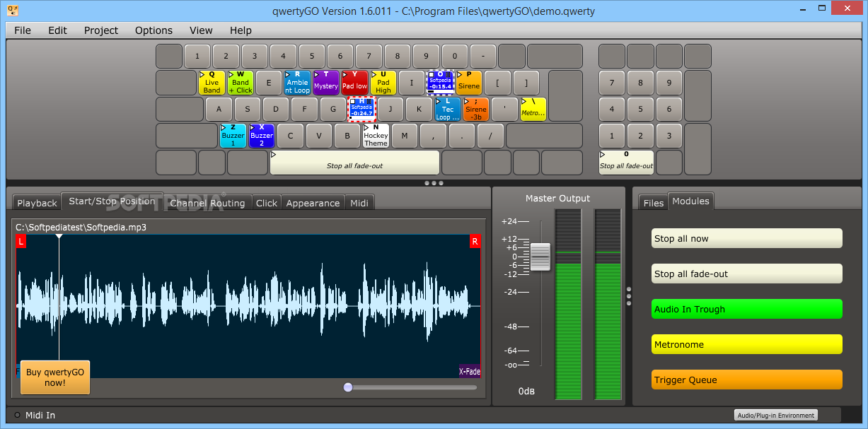The height and width of the screenshot is (429, 868).
Task: Switch to the Channel Routing tab
Action: pyautogui.click(x=208, y=203)
